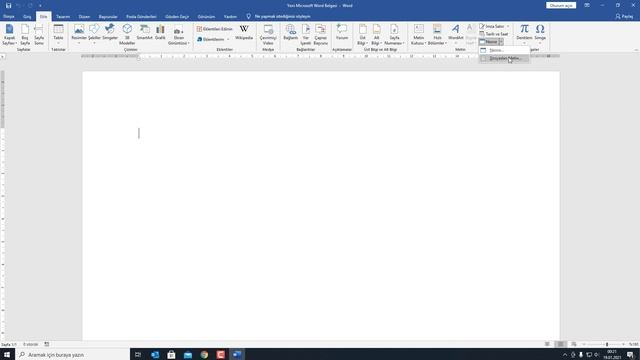Screen dimensions: 640x360
Task: Open Sayfa Numarası page number dropdown
Action: point(394,35)
